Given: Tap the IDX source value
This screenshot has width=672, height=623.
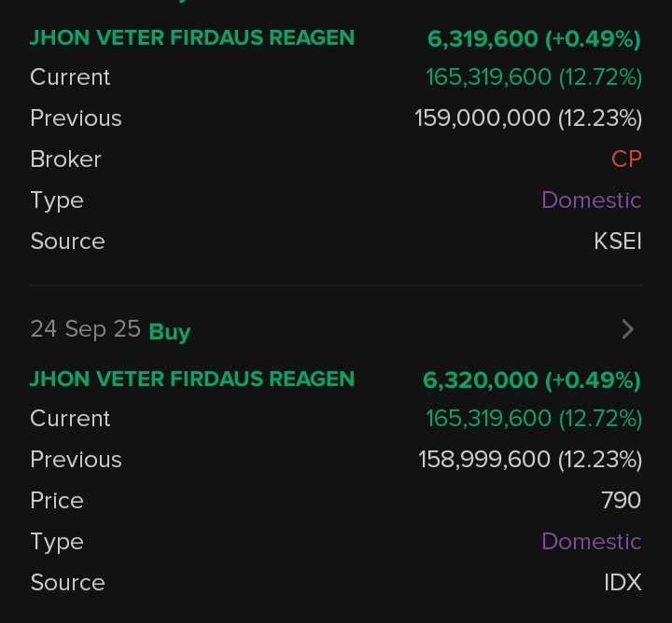Looking at the screenshot, I should tap(623, 583).
